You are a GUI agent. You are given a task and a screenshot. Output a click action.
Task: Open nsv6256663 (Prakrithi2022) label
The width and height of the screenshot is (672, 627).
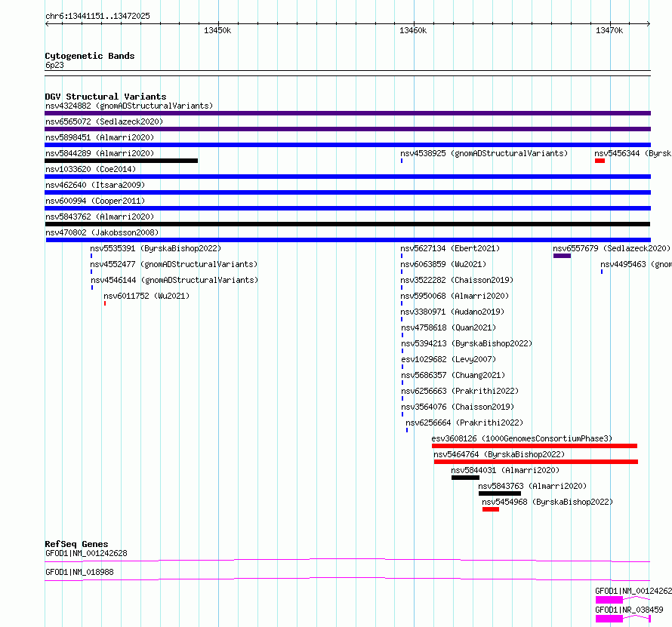[x=460, y=391]
